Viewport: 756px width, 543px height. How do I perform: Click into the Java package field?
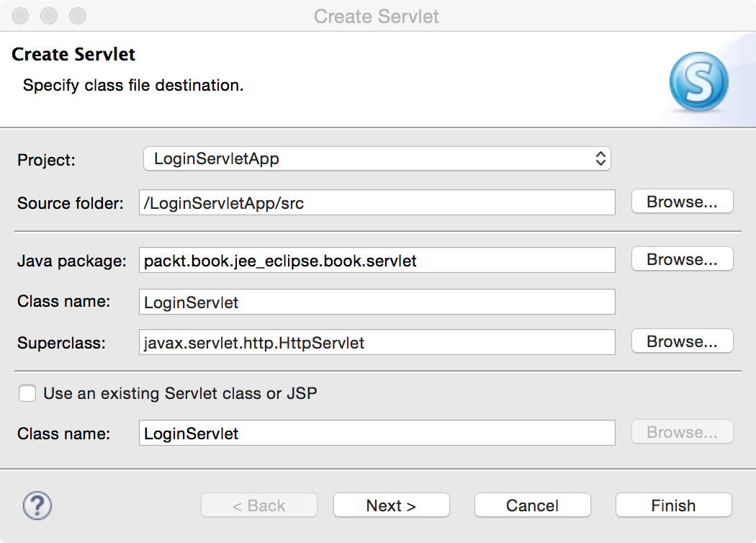point(377,261)
